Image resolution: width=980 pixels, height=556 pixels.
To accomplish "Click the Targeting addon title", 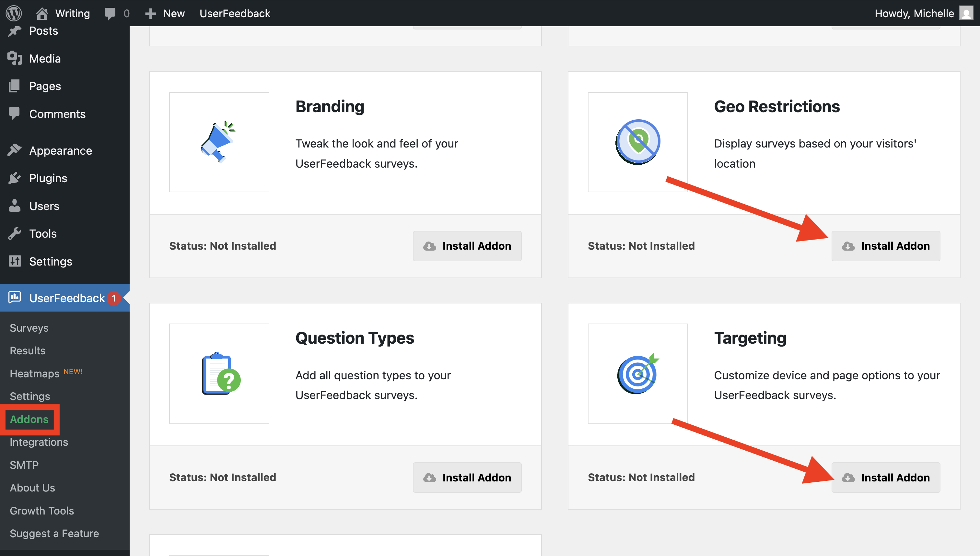I will pos(750,338).
